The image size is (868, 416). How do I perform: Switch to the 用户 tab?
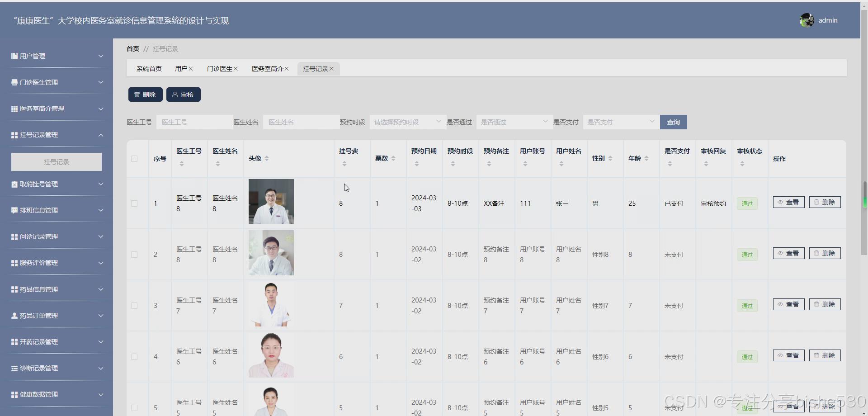181,69
